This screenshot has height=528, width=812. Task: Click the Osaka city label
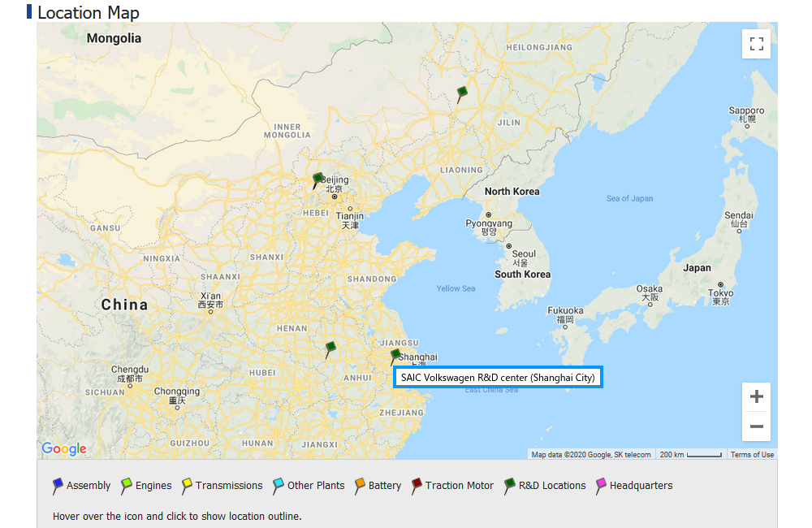(650, 292)
